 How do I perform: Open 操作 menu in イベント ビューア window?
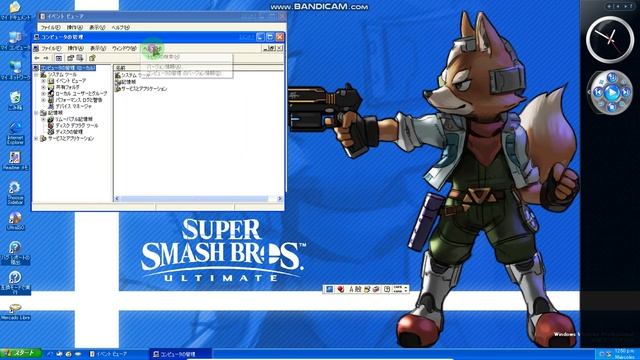74,27
